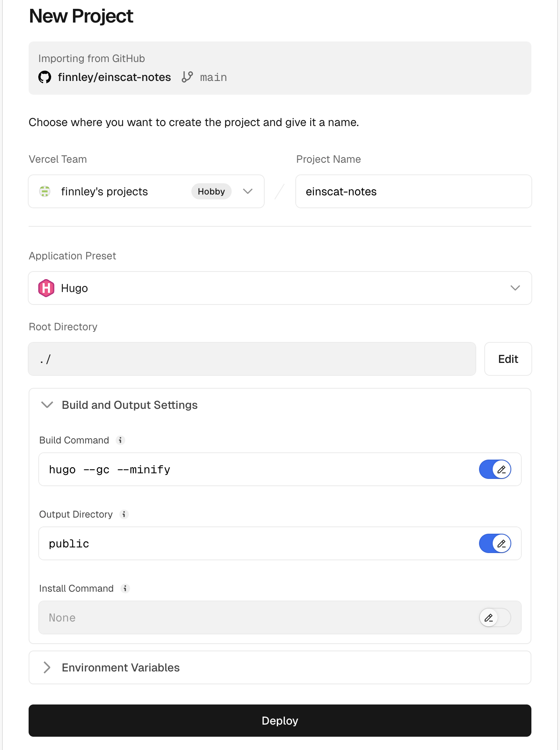The image size is (560, 750).
Task: Click the Hugo framework logo icon
Action: [46, 288]
